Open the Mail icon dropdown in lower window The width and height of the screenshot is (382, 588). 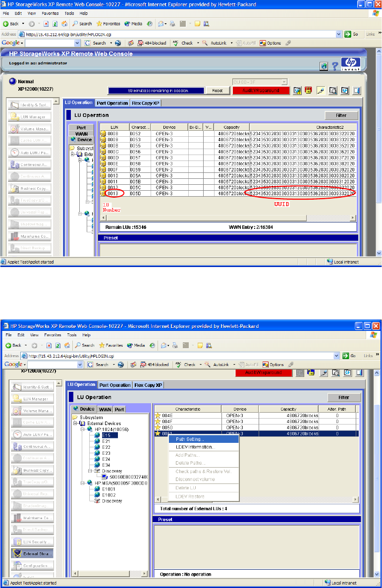click(168, 345)
